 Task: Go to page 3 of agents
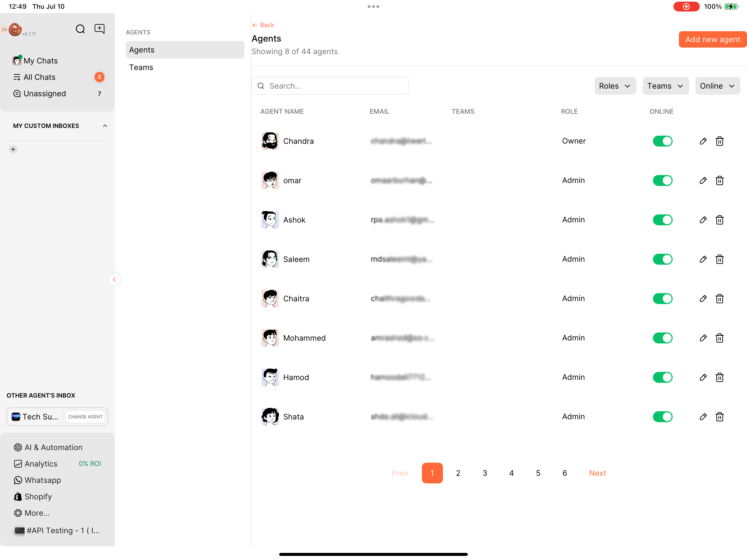coord(485,473)
